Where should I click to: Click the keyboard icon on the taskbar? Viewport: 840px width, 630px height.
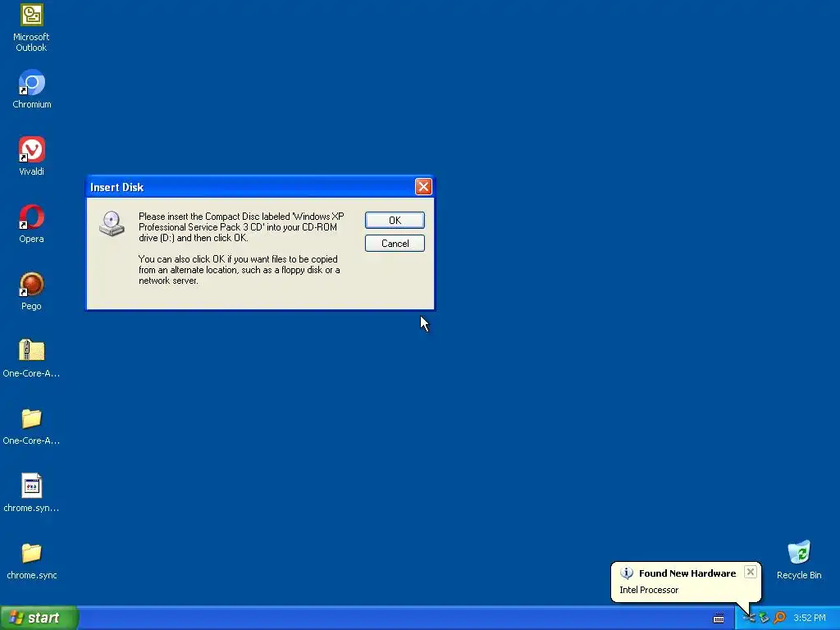click(719, 619)
